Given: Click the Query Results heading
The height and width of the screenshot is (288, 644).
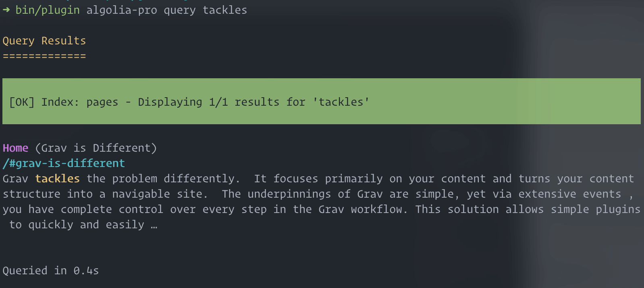Looking at the screenshot, I should pos(44,41).
